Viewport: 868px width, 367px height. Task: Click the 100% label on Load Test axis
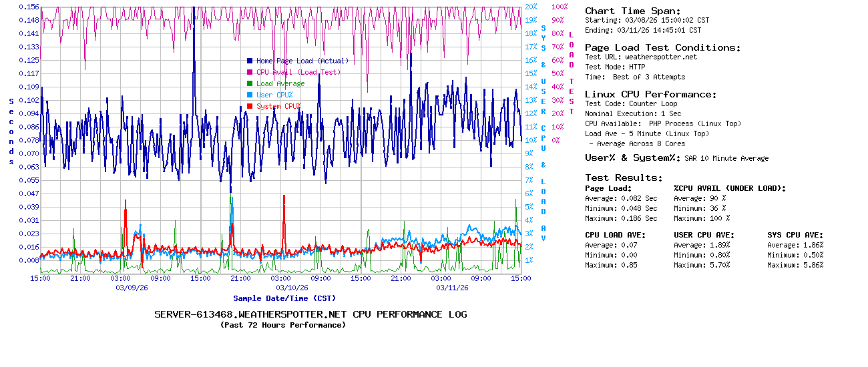560,7
